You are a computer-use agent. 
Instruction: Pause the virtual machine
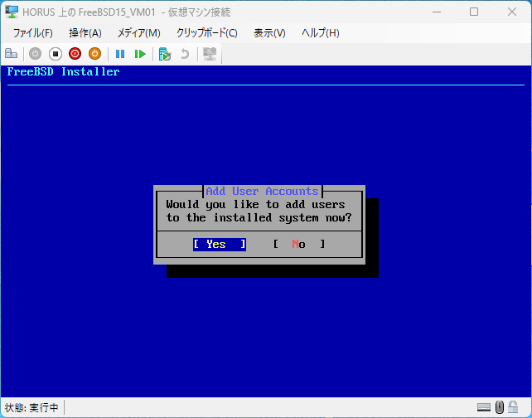(x=120, y=54)
